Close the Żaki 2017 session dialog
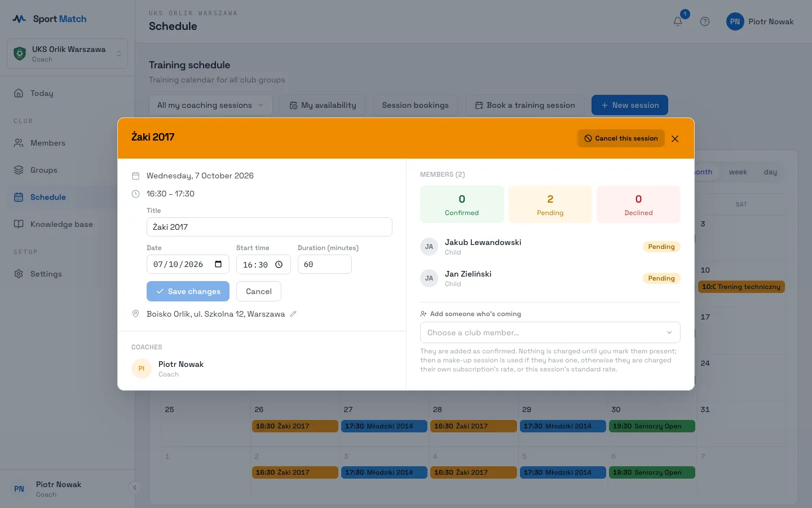The height and width of the screenshot is (508, 812). (675, 139)
